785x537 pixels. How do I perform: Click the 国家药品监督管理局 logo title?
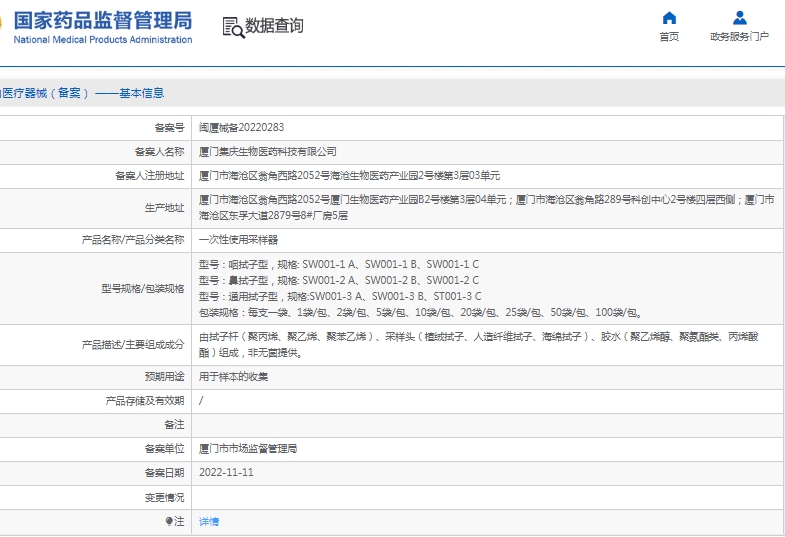click(103, 21)
